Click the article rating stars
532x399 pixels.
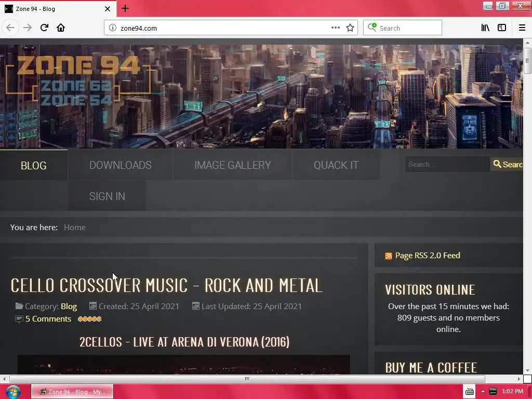coord(89,319)
